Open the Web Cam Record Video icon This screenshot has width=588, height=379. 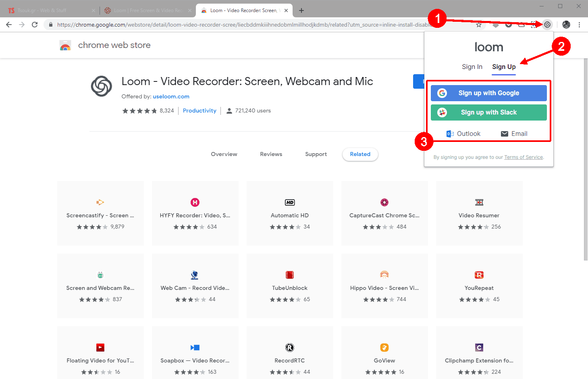pyautogui.click(x=195, y=275)
